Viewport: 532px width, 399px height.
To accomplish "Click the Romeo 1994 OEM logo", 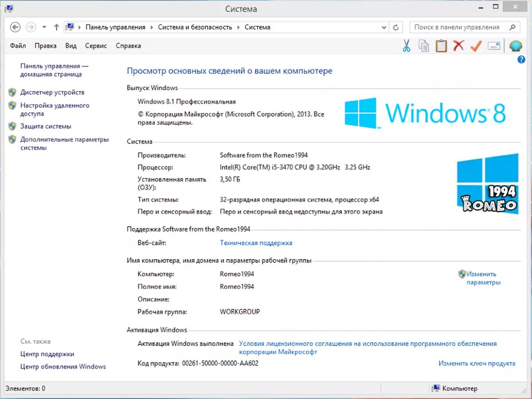I will 488,184.
